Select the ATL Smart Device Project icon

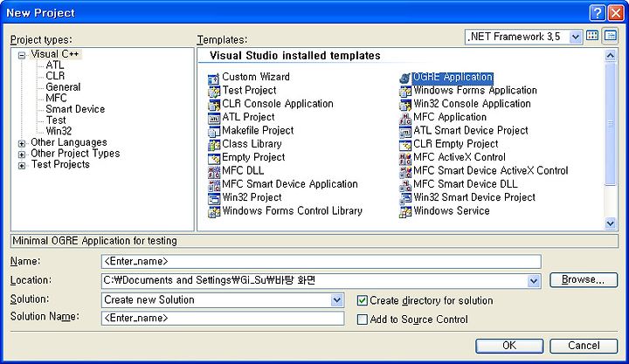[405, 132]
